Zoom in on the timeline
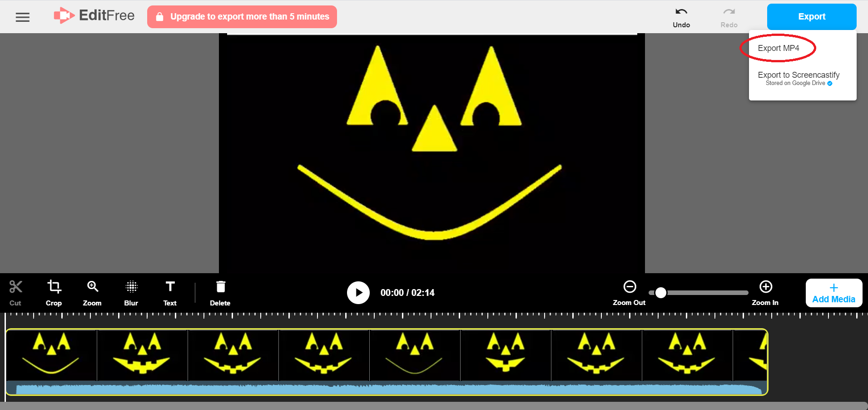The image size is (868, 410). coord(765,286)
